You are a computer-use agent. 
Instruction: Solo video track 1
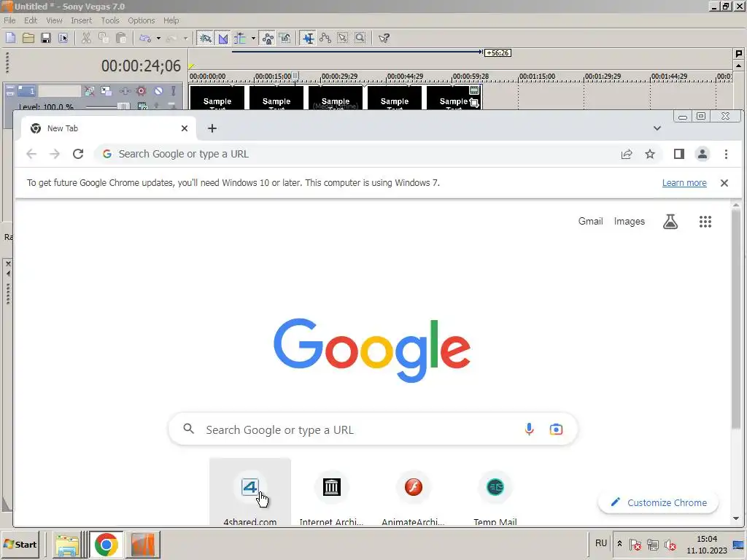(x=174, y=90)
